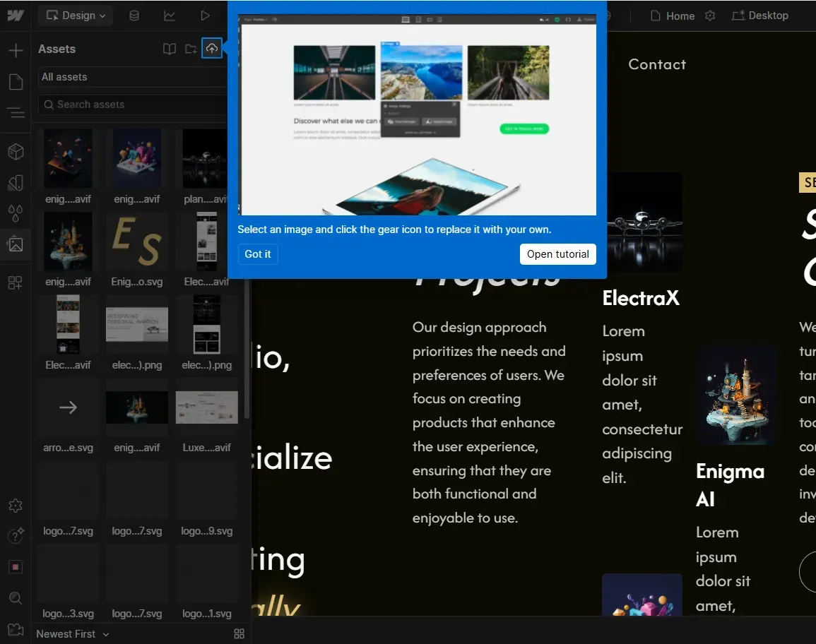This screenshot has height=644, width=816.
Task: Click the Preview play icon
Action: click(205, 16)
